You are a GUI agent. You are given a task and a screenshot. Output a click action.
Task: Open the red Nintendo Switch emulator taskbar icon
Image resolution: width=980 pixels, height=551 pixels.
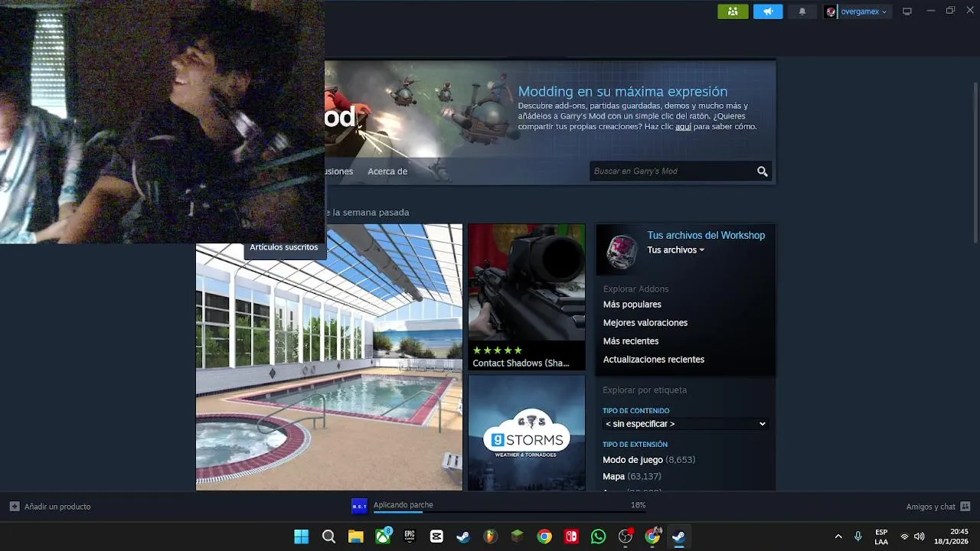click(x=571, y=536)
